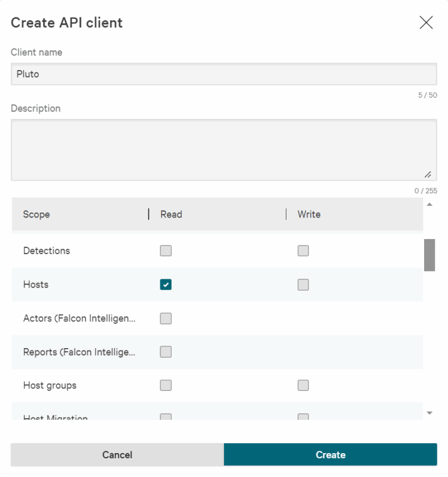448x477 pixels.
Task: Click the resize handle of Description box
Action: tap(428, 174)
